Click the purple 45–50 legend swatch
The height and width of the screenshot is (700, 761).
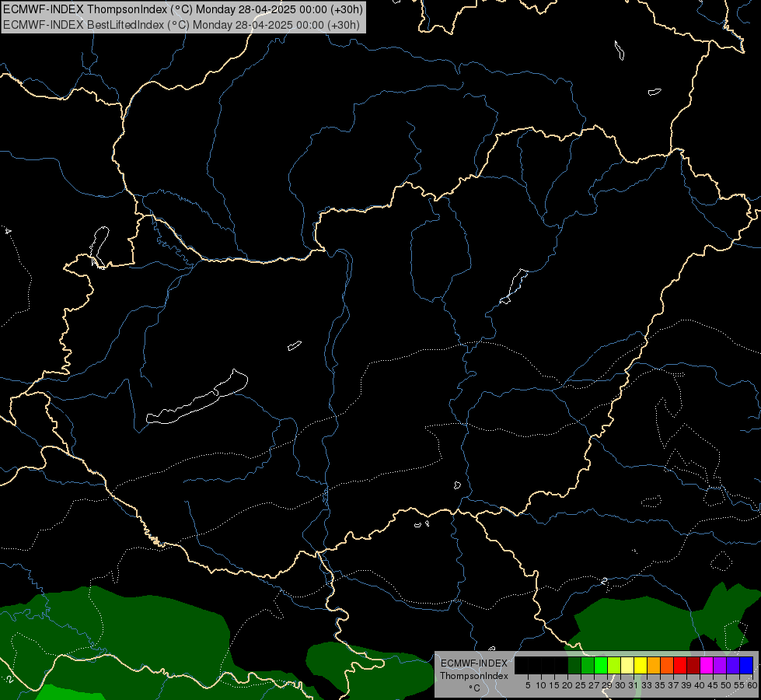720,665
